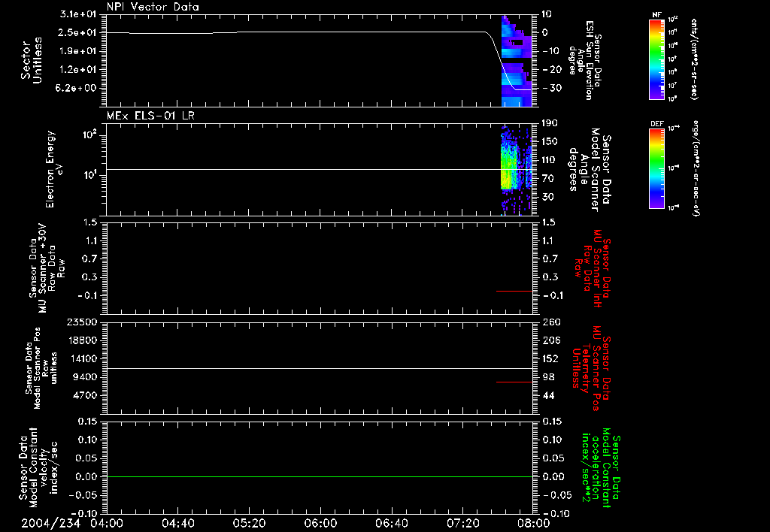Click the 1.2e+01 sector tick value
Viewport: 770px width, 532px height.
(x=78, y=69)
